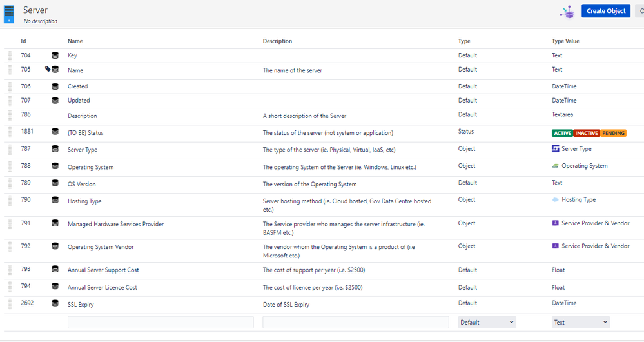Click the Server title heading
Screen dimensions: 644x342
pyautogui.click(x=35, y=10)
